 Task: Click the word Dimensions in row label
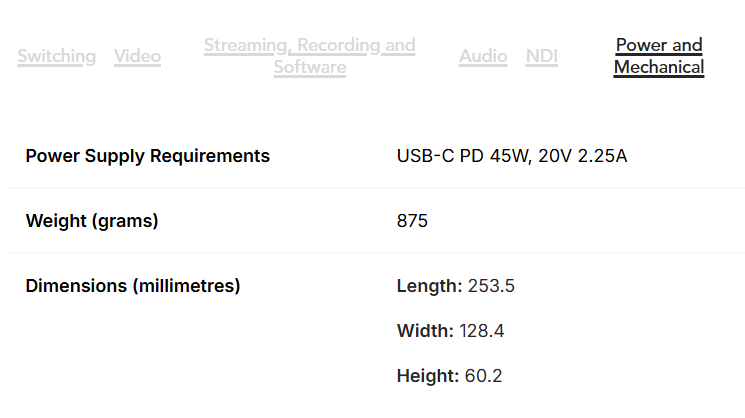click(x=76, y=286)
